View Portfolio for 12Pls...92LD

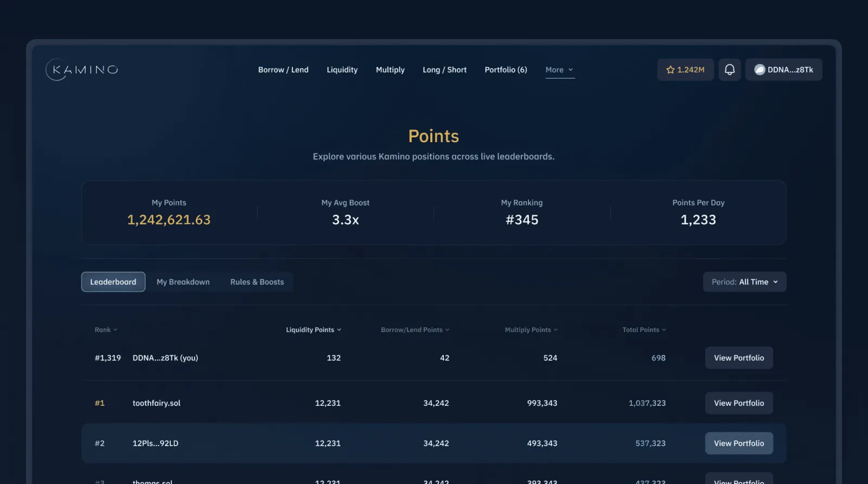739,443
